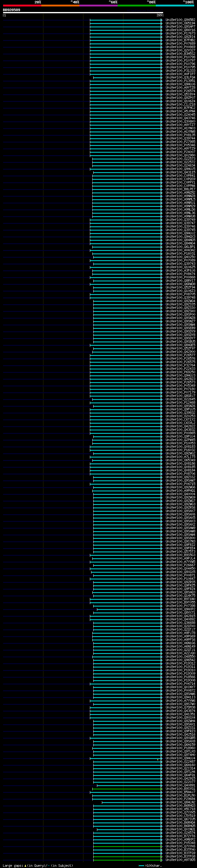The width and height of the screenshot is (197, 868).
Task: Select hit label UniRef100_Q9SAP7
Action: click(180, 26)
